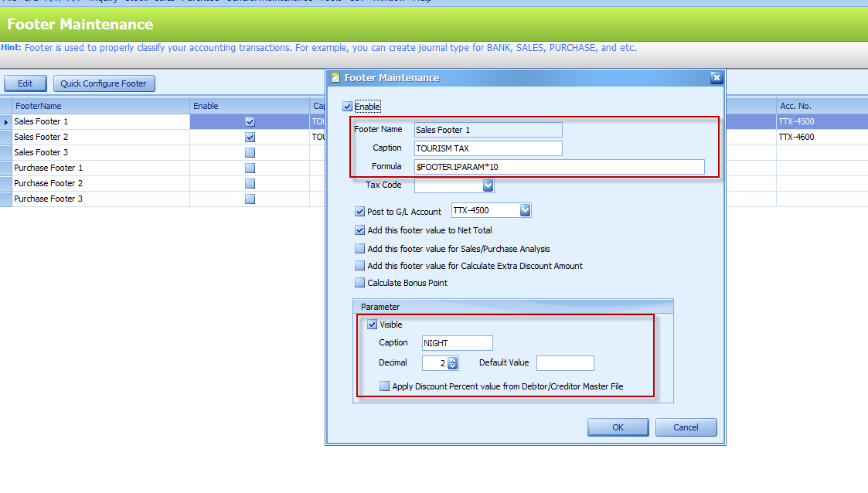The image size is (868, 493).
Task: Click row indicator arrow beside Sales Footer 1
Action: pos(6,122)
